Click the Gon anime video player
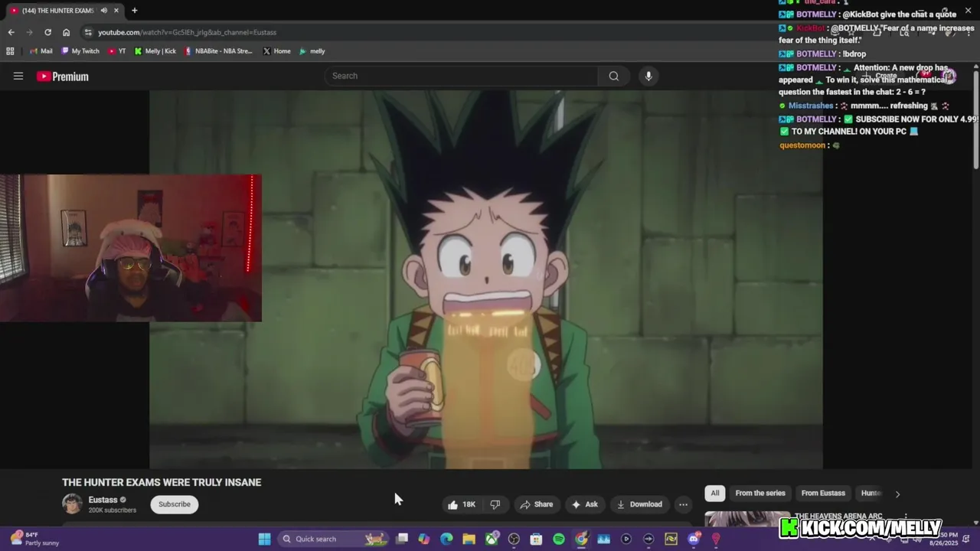This screenshot has height=551, width=980. coord(486,279)
